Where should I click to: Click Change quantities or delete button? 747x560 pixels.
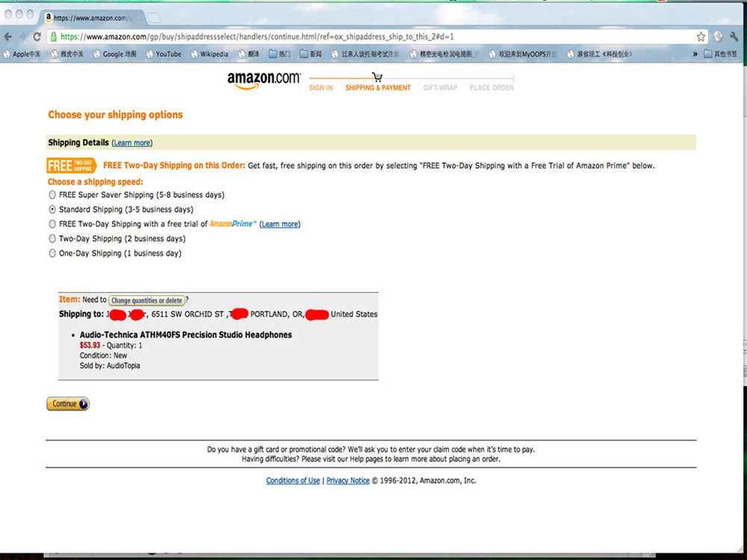(146, 300)
